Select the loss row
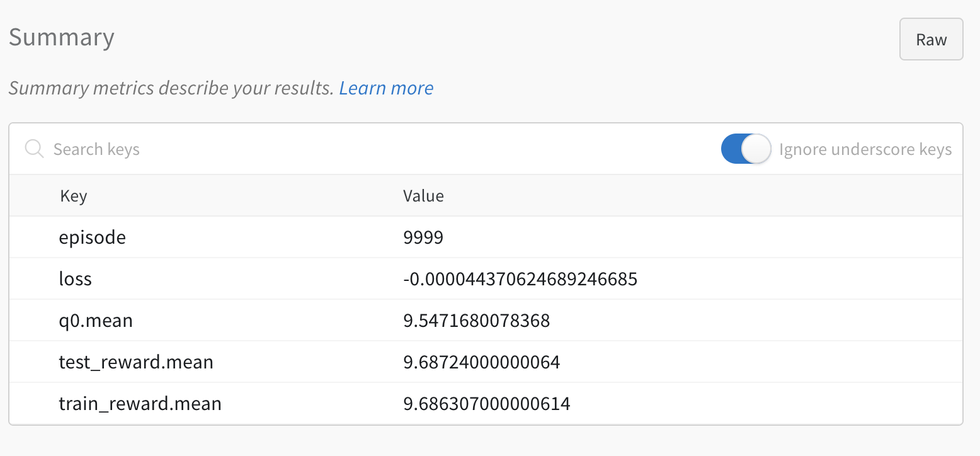 point(75,278)
